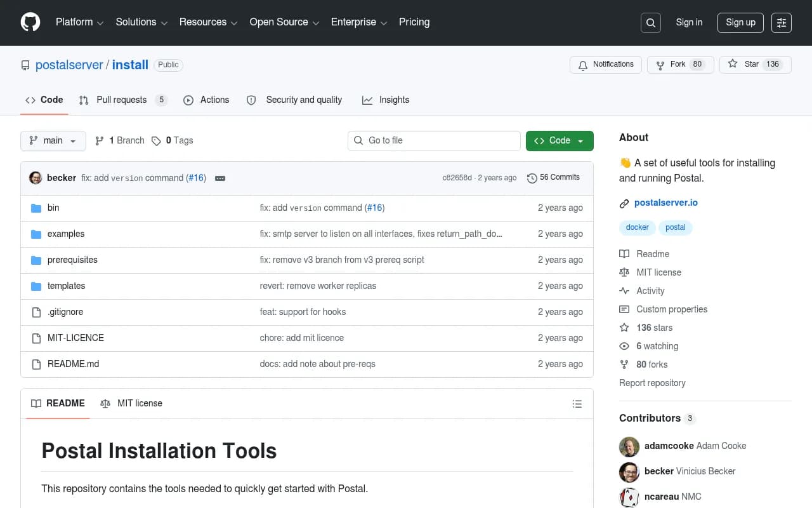The width and height of the screenshot is (812, 508).
Task: Open the main branch selector
Action: [53, 141]
